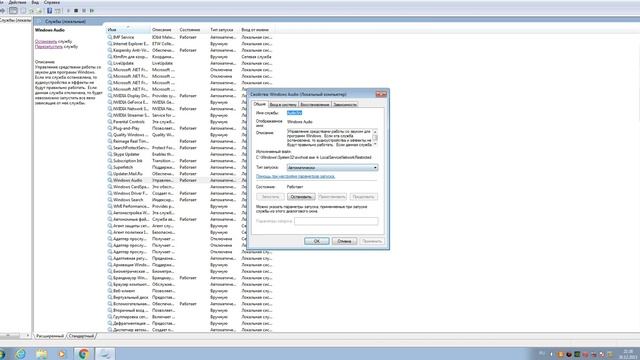
Task: Select the Updater.Mail.Ru service row
Action: 176,174
